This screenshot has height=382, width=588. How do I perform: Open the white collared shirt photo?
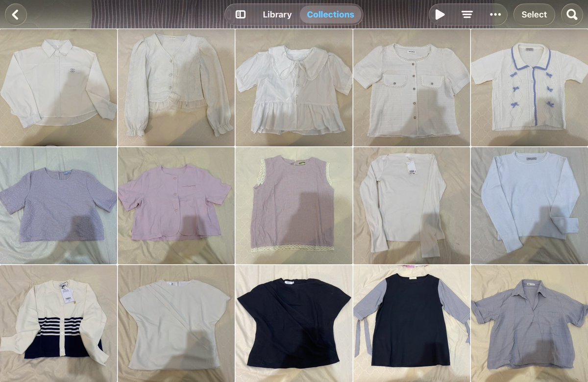58,87
